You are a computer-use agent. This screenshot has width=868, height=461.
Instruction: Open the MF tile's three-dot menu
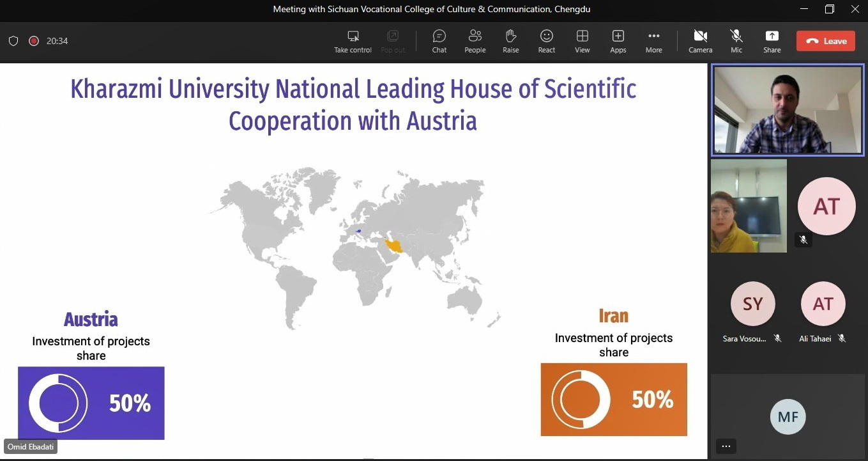[x=726, y=446]
